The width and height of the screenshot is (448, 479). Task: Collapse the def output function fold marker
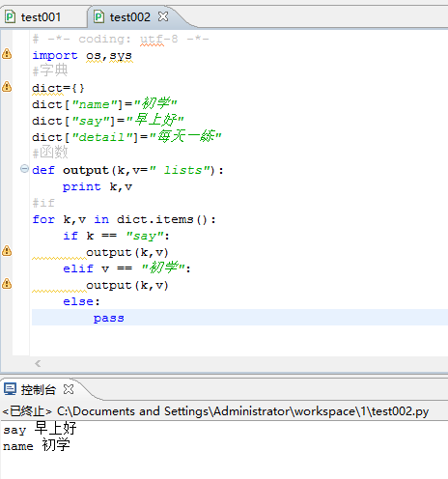[24, 169]
